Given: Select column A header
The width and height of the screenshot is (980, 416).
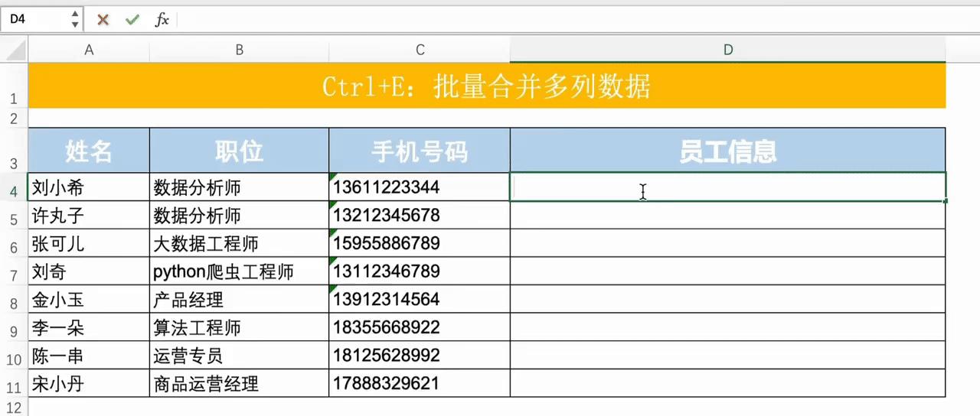Looking at the screenshot, I should point(89,50).
